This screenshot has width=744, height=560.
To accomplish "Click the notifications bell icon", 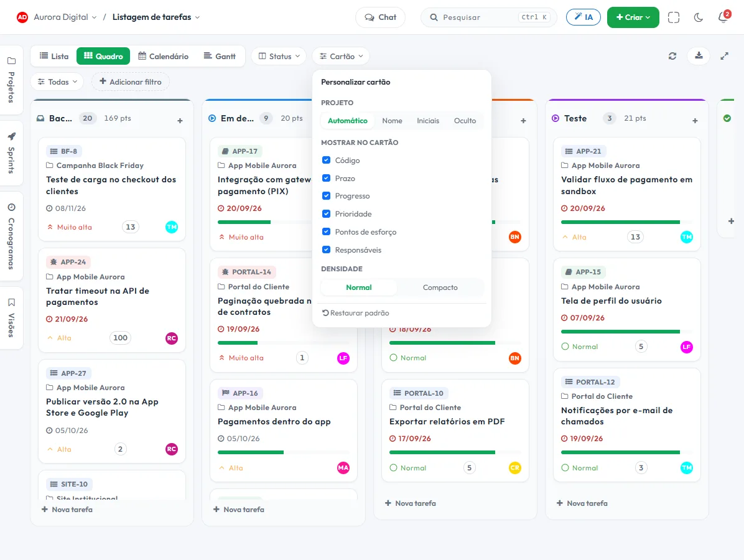I will click(723, 17).
